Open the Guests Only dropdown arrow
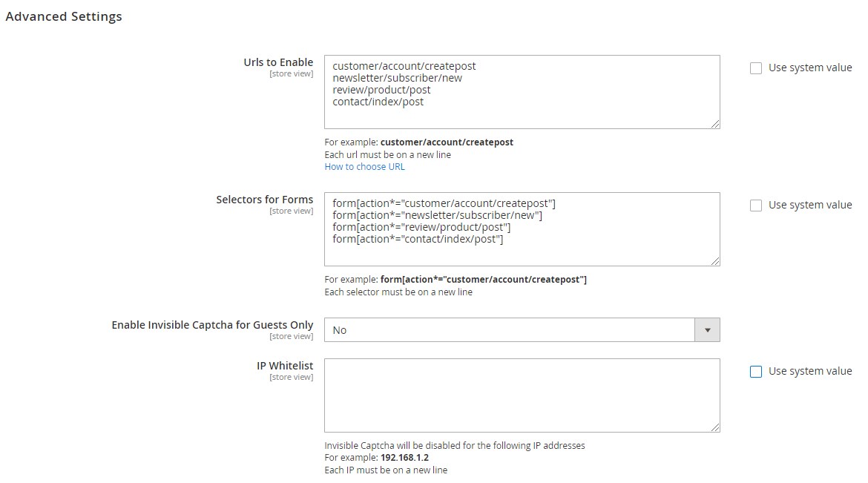The height and width of the screenshot is (483, 868). [707, 330]
